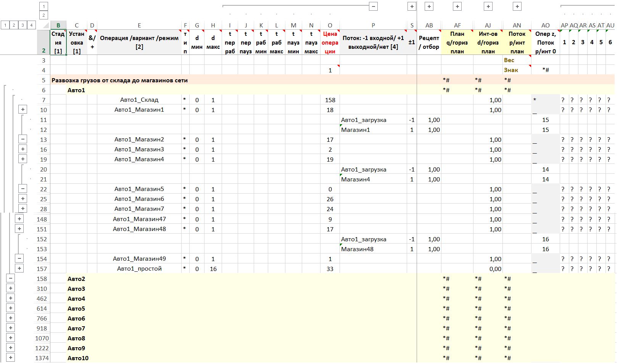
Task: Expand the Авто3 group at row 310
Action: click(x=11, y=289)
